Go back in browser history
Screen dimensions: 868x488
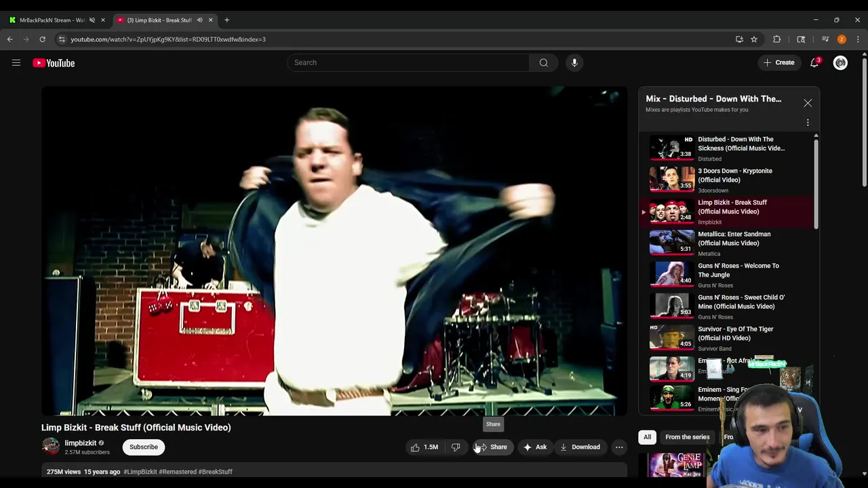10,39
